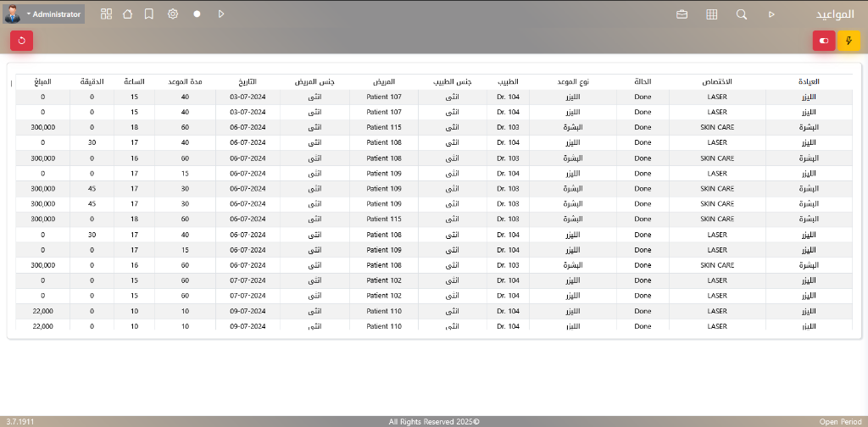Open the settings gear icon
The height and width of the screenshot is (427, 868).
tap(173, 14)
